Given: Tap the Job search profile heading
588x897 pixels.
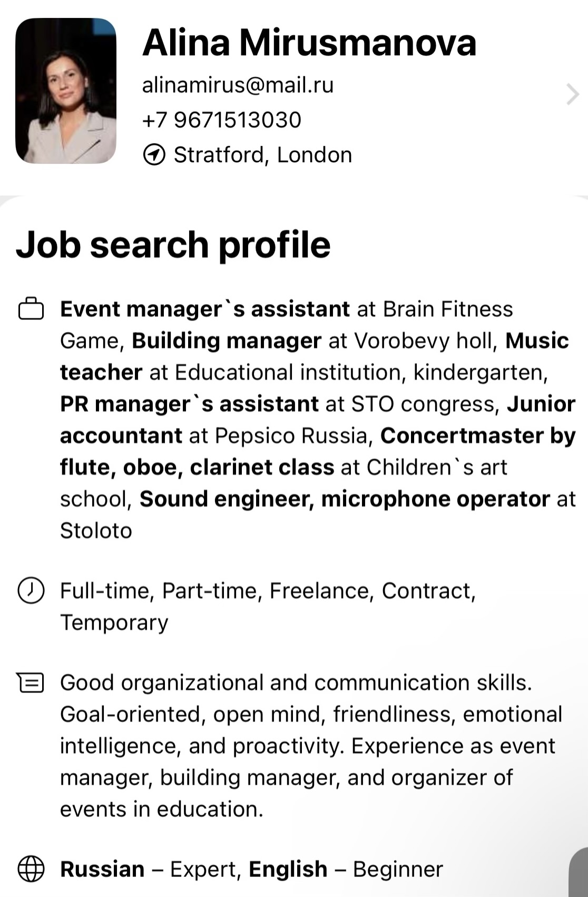Looking at the screenshot, I should tap(173, 245).
